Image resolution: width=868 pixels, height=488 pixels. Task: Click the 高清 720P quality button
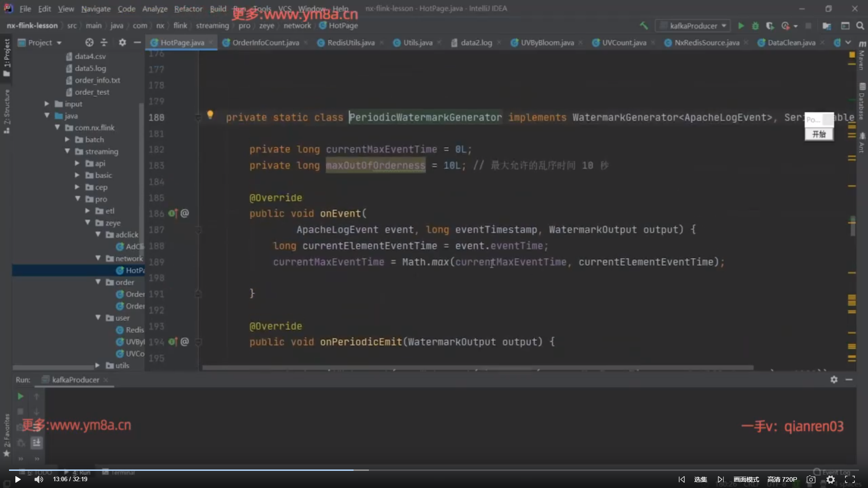(782, 479)
